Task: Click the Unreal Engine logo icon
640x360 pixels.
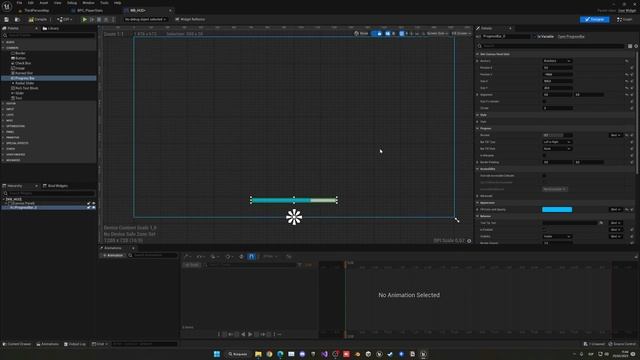Action: [7, 7]
